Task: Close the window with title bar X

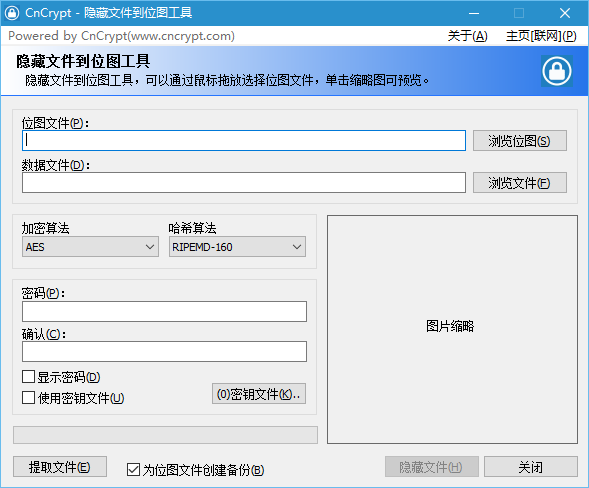Action: click(x=565, y=13)
